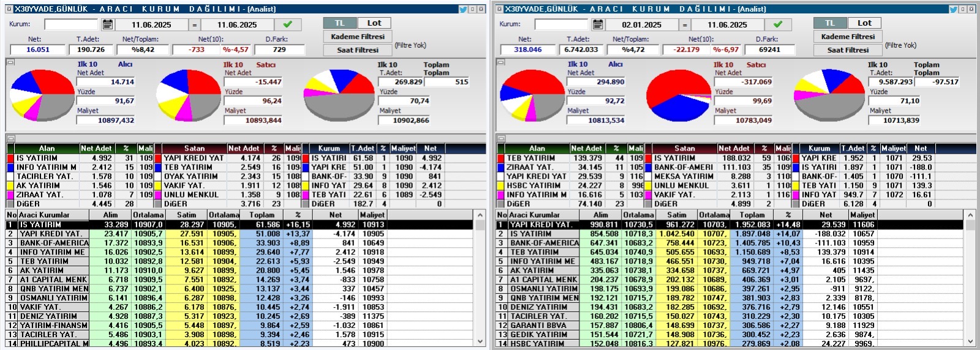Click scroll-down arrow of left window broker list
Image resolution: width=980 pixels, height=350 pixels.
480,341
